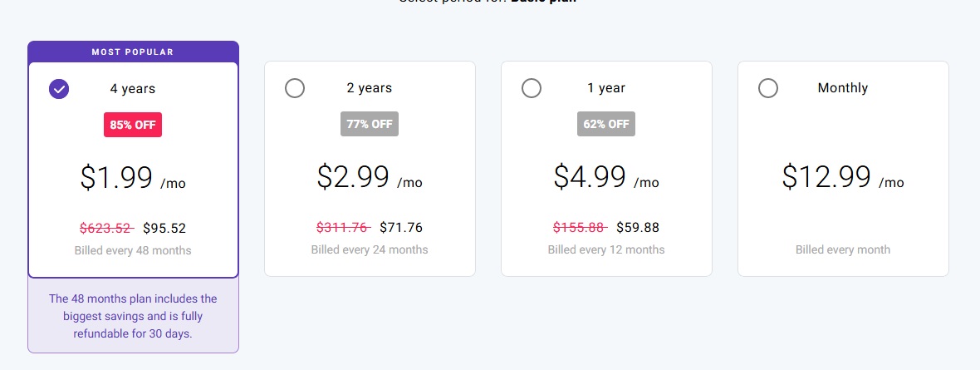Select the 4 years plan radio button

coord(59,89)
